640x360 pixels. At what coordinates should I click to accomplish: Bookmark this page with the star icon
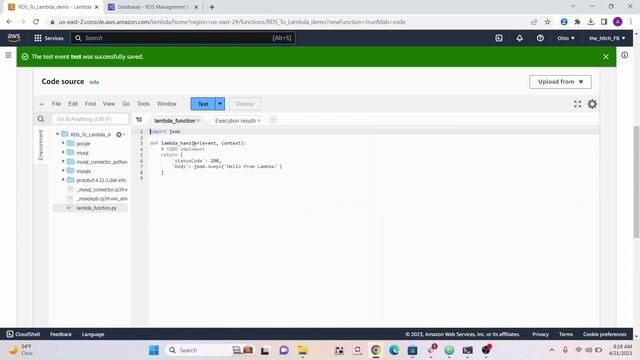coord(547,22)
